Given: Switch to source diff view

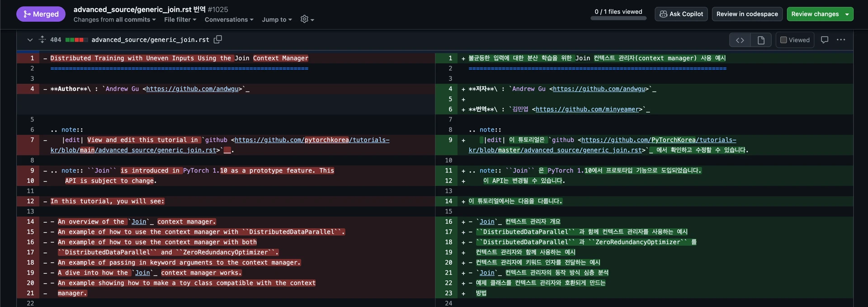Looking at the screenshot, I should coord(740,40).
